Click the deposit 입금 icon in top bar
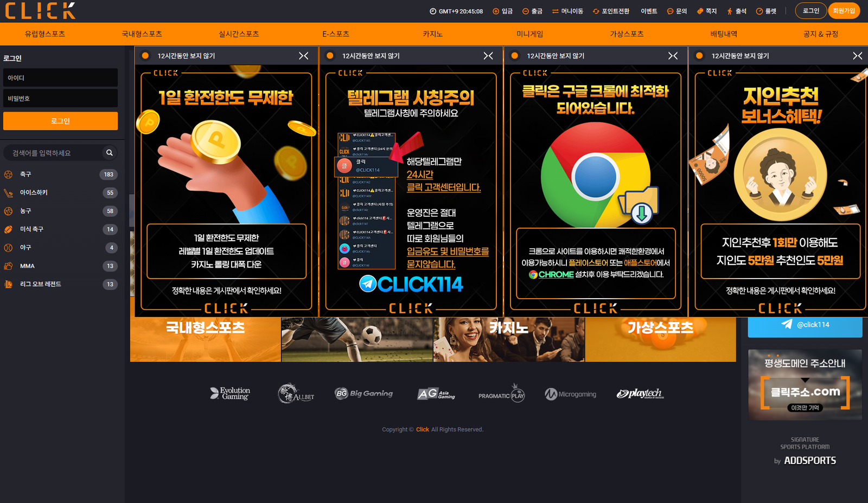868x503 pixels. coord(496,11)
